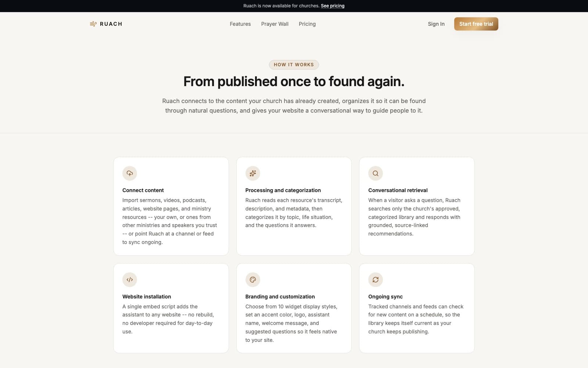Click the Ruach wind logo icon
Viewport: 588px width, 368px height.
tap(93, 24)
